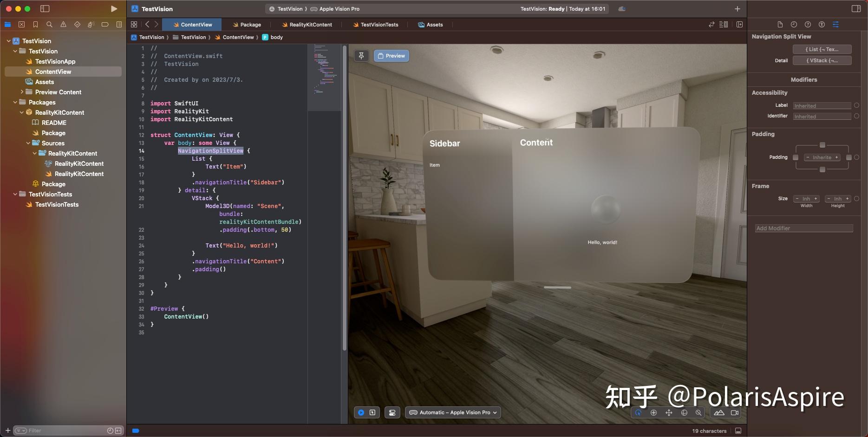This screenshot has height=437, width=868.
Task: Switch to the Assets tab
Action: 430,25
